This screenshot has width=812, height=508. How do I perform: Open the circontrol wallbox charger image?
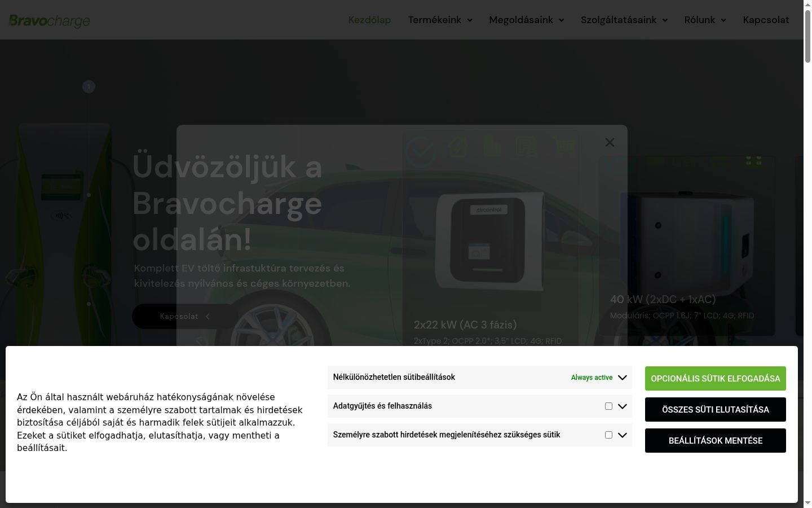[x=489, y=241]
